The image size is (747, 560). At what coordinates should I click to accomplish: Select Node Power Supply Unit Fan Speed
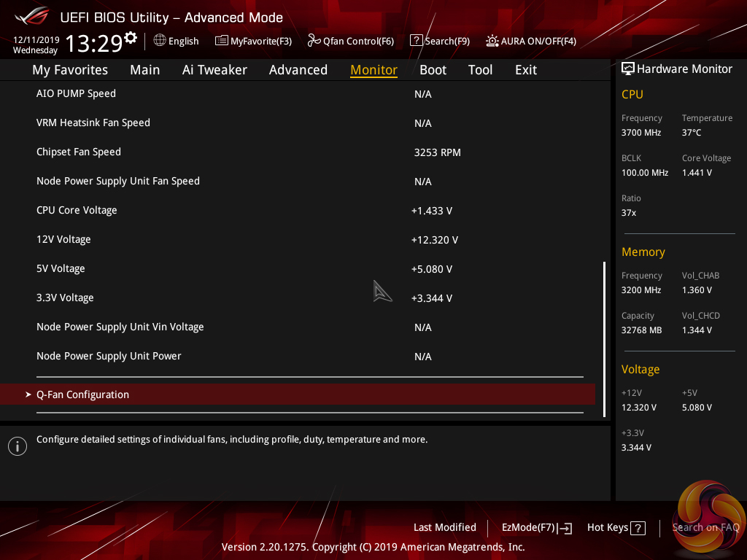(298, 181)
